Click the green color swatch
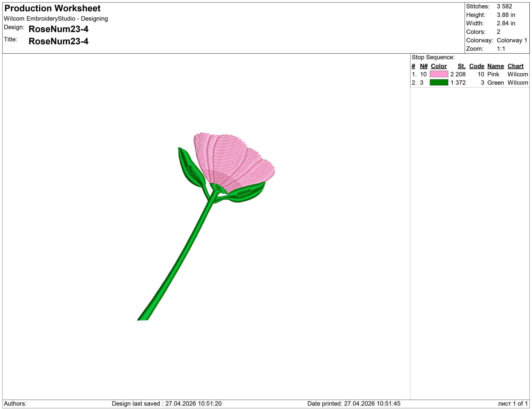 click(439, 82)
